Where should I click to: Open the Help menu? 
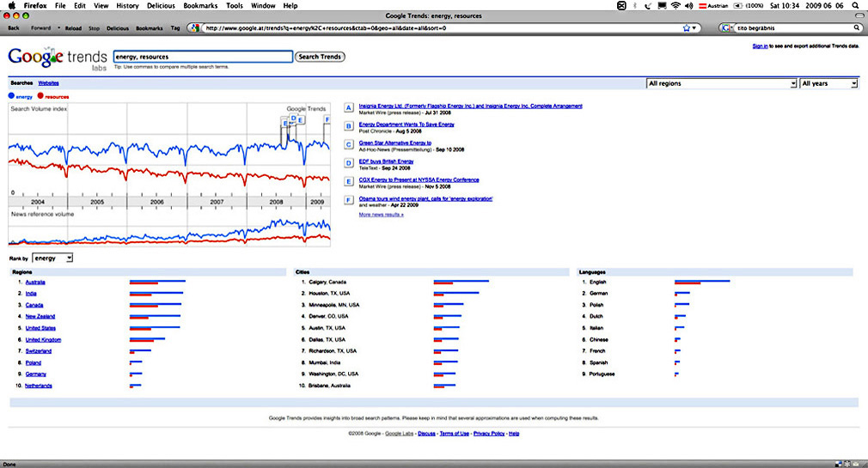point(290,5)
